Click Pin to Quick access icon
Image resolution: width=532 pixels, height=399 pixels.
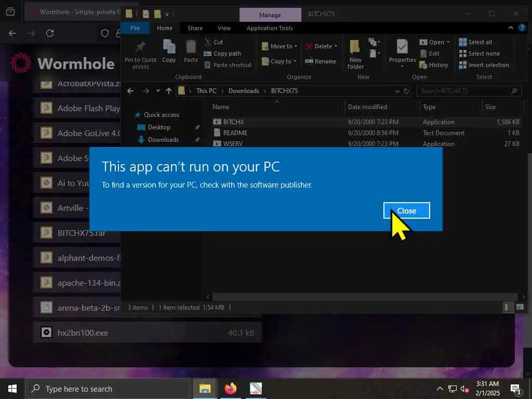pyautogui.click(x=140, y=55)
